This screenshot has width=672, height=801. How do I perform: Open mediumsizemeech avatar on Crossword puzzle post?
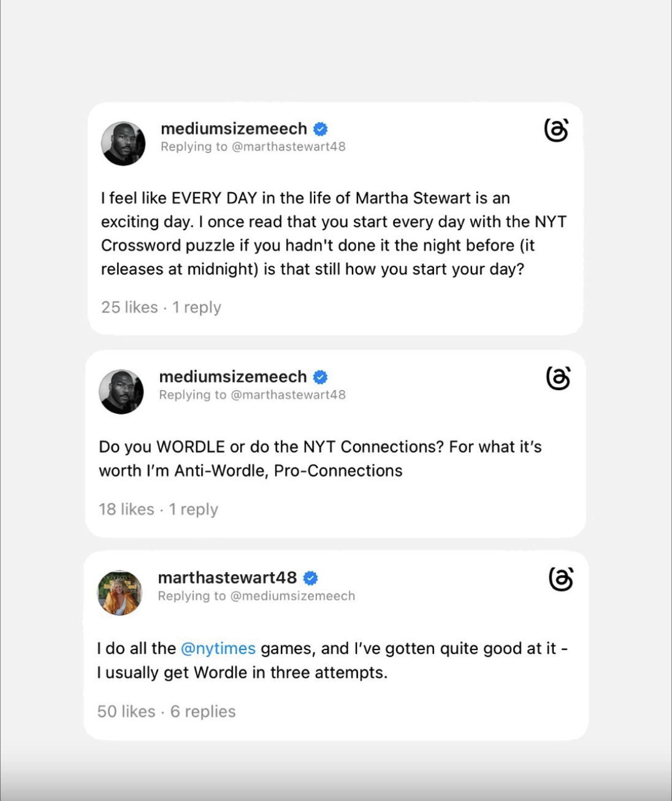(x=123, y=144)
